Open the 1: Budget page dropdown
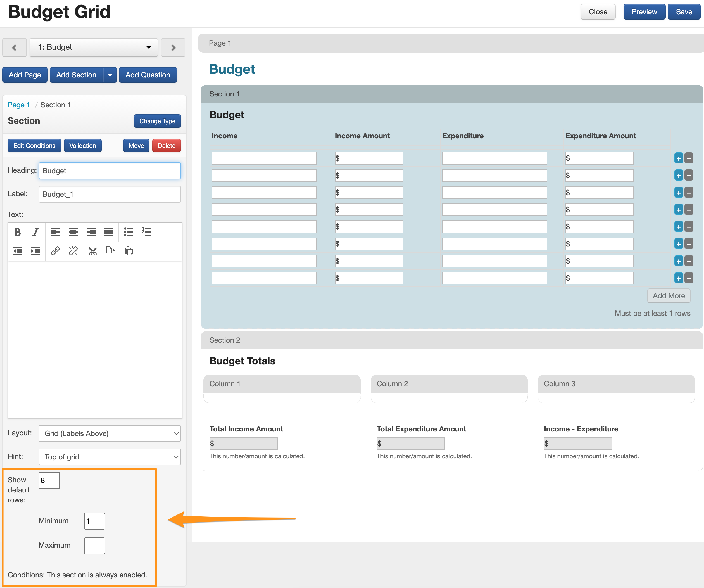 point(94,47)
